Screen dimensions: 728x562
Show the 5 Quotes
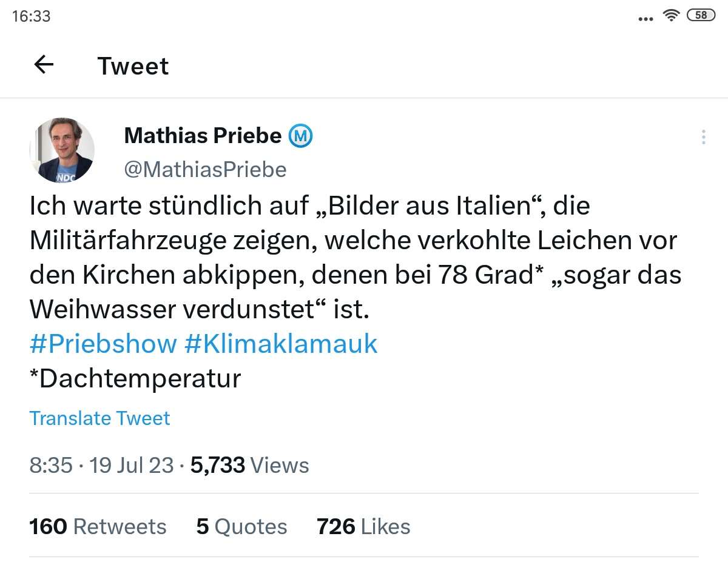pyautogui.click(x=241, y=527)
